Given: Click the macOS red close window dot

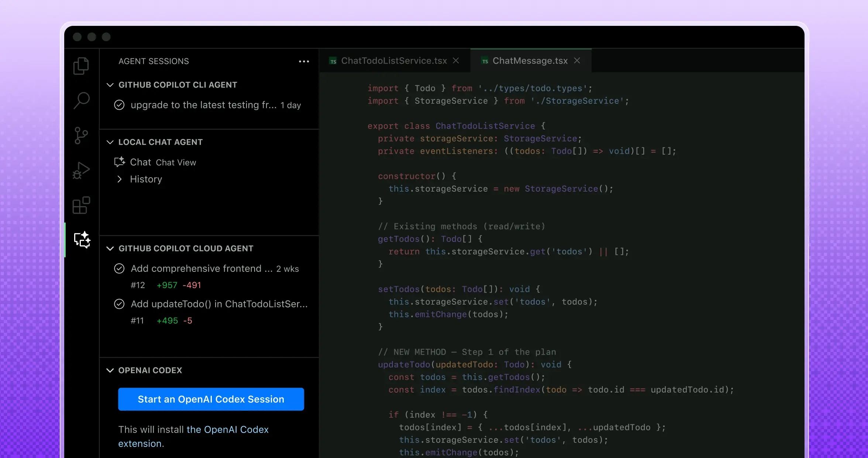Looking at the screenshot, I should coord(77,37).
